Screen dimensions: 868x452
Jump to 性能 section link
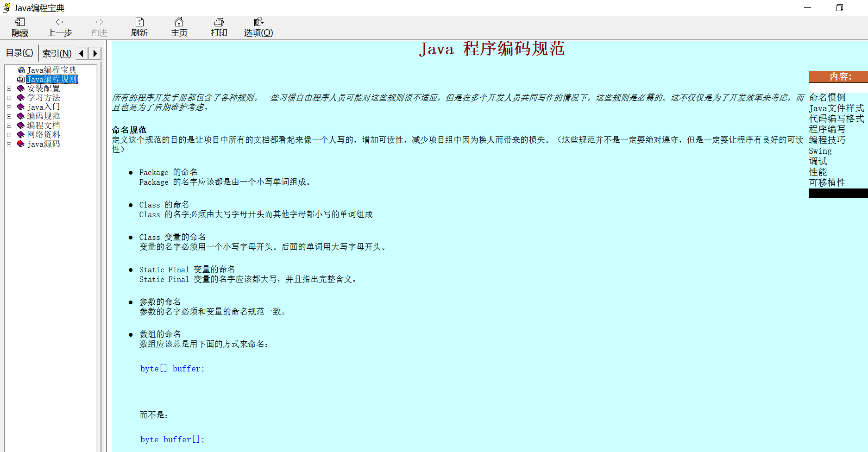(x=818, y=172)
